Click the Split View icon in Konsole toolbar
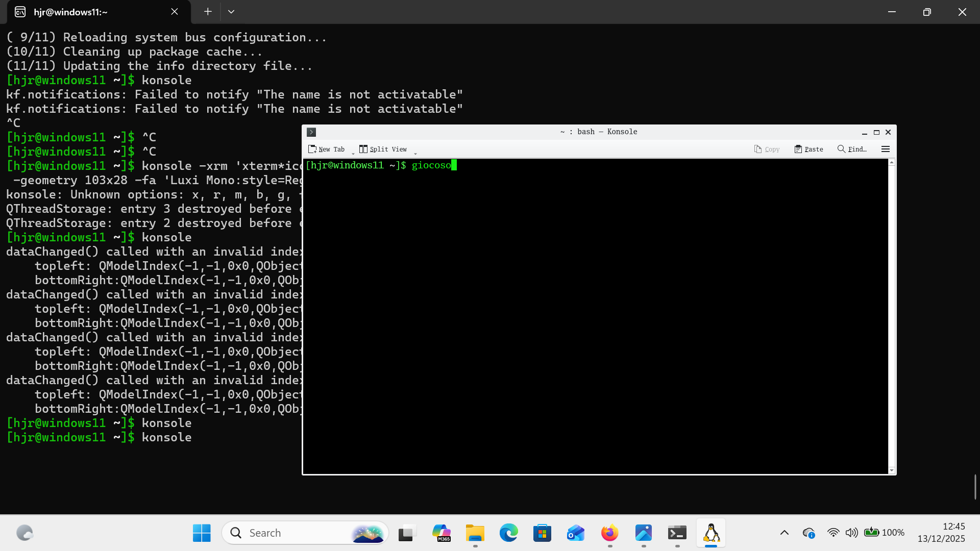The height and width of the screenshot is (551, 980). pos(363,149)
